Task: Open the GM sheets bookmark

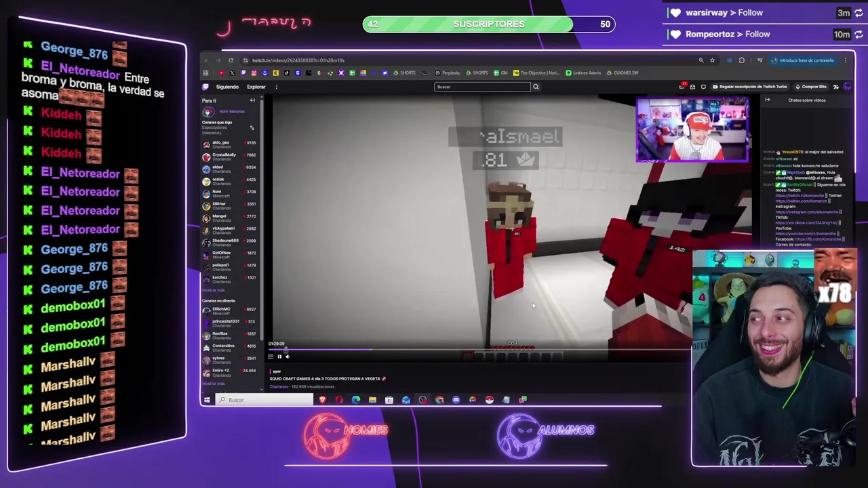Action: click(501, 73)
